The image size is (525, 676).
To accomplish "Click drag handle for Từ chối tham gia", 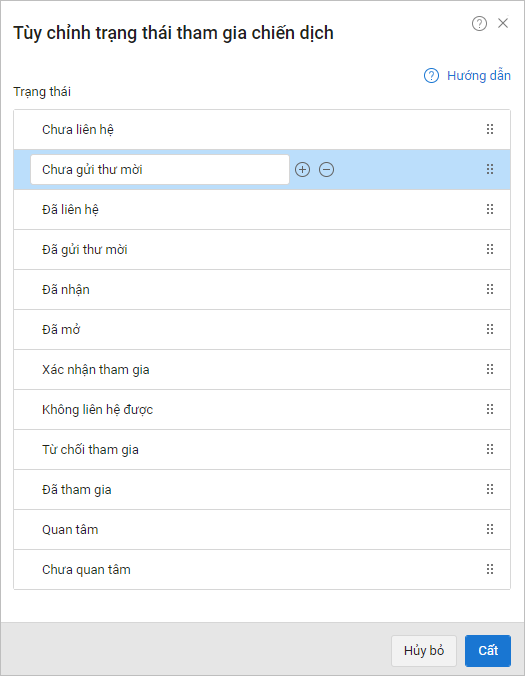I will [x=490, y=449].
